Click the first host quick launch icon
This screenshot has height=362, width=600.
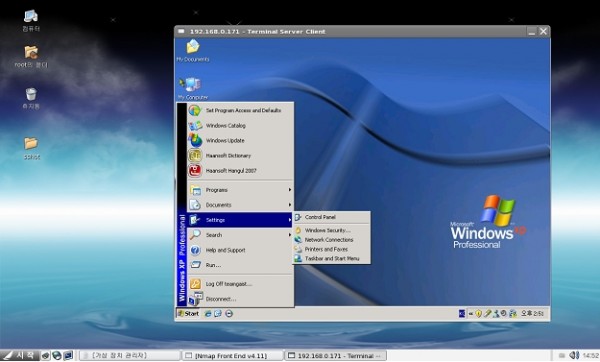[45, 355]
